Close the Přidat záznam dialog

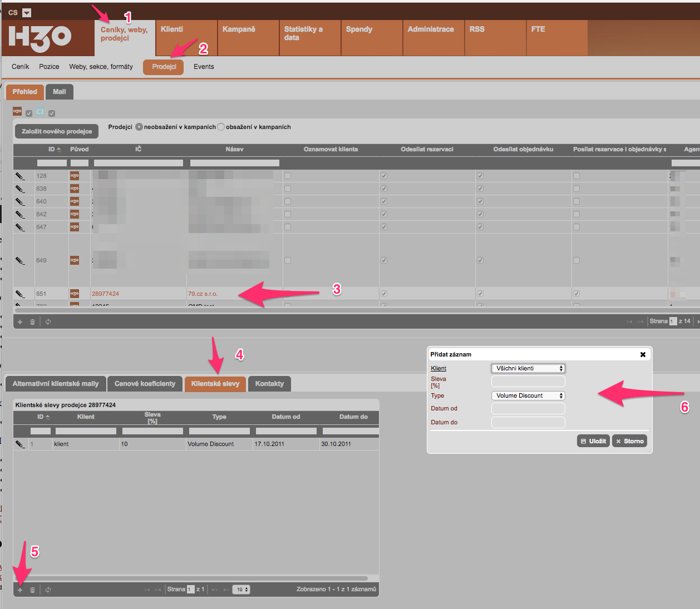(x=643, y=354)
